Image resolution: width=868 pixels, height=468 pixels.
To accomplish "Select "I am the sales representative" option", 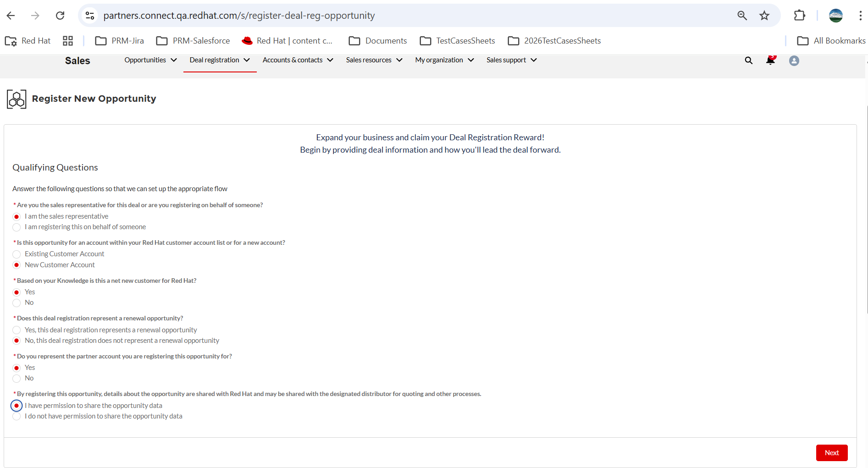I will [17, 217].
